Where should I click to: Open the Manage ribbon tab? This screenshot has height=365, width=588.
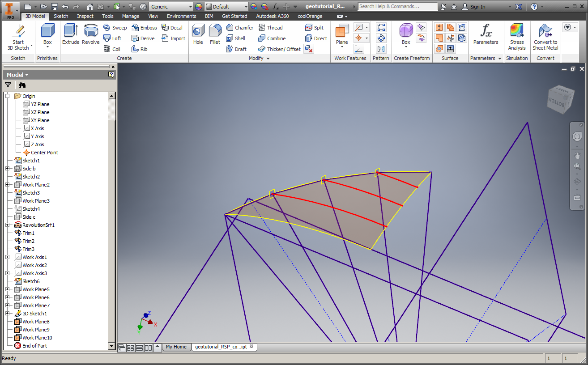tap(131, 16)
